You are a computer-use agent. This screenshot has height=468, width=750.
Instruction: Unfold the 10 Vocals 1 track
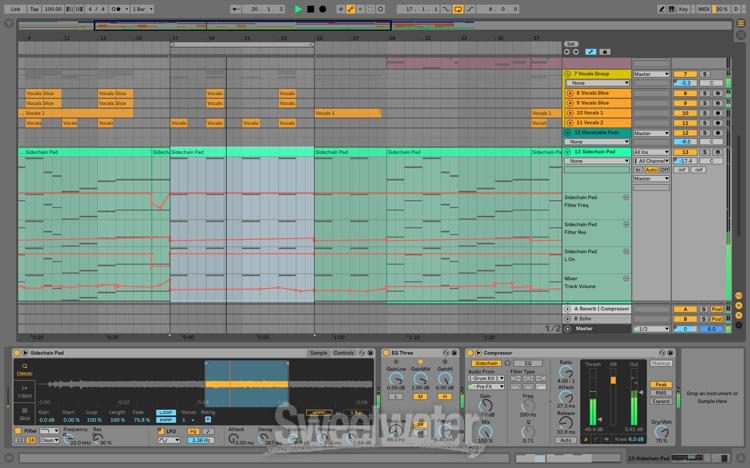570,113
